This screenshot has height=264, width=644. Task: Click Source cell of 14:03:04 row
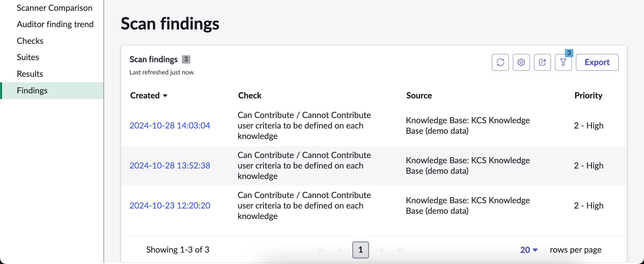tap(468, 126)
